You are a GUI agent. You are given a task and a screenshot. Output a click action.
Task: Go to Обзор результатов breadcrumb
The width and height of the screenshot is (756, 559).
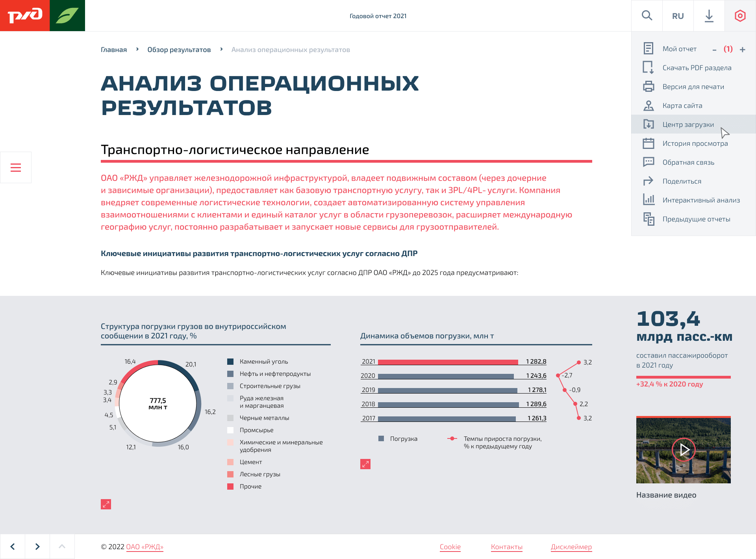tap(179, 50)
